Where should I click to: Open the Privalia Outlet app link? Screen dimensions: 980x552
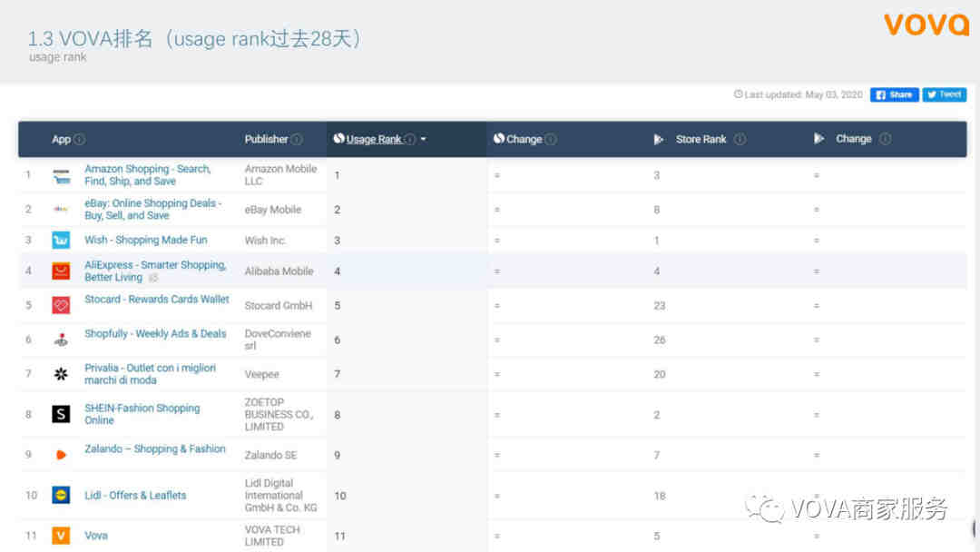(150, 374)
